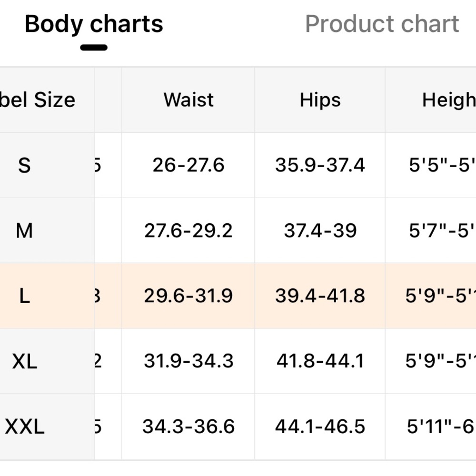Select the S size row label
Screen dimensions: 476x476
pyautogui.click(x=24, y=166)
